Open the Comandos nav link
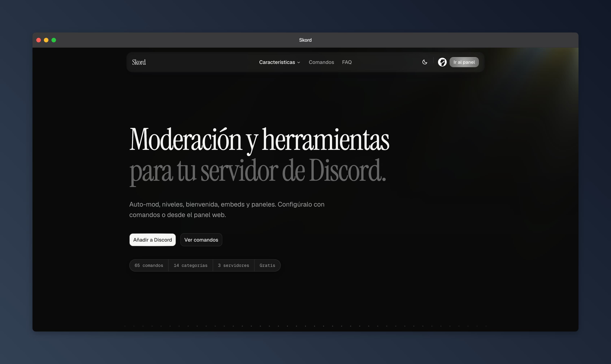 click(321, 62)
